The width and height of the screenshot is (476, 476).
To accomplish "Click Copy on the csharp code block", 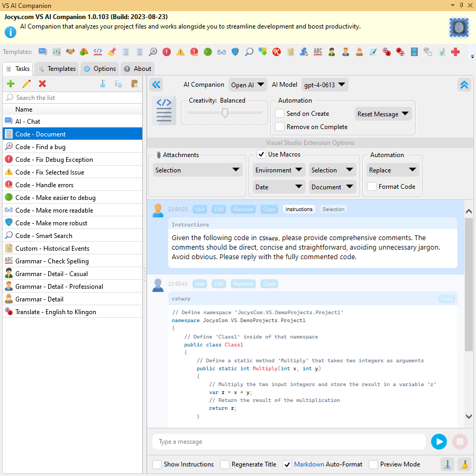I will point(446,298).
